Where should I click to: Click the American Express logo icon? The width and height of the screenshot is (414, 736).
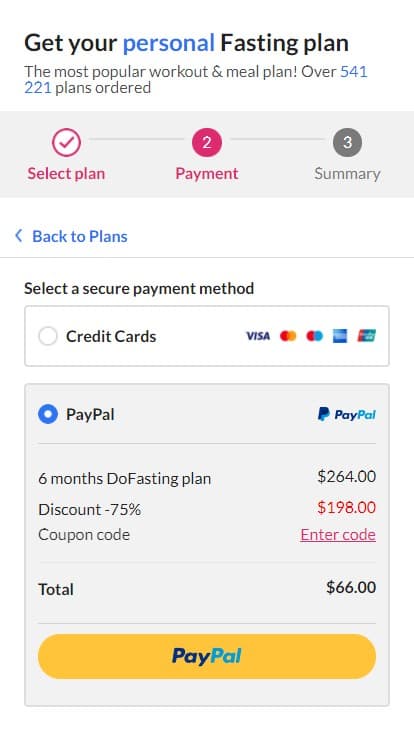(x=340, y=336)
